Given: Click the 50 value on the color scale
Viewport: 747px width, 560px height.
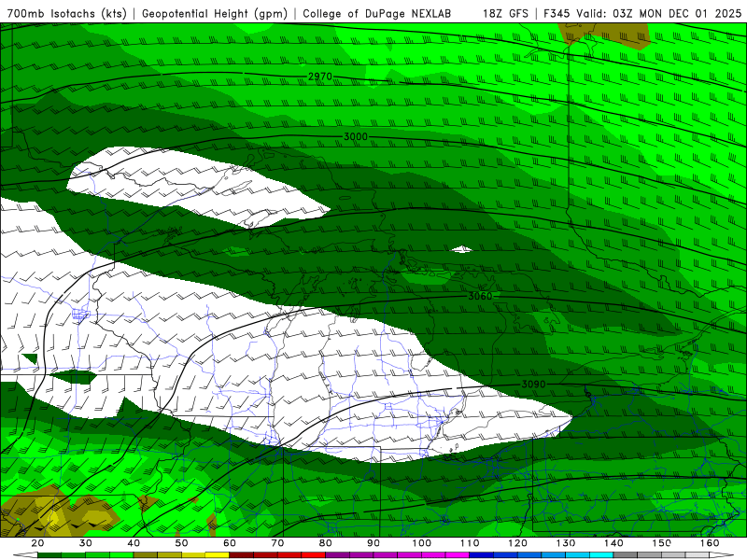Looking at the screenshot, I should tap(181, 543).
